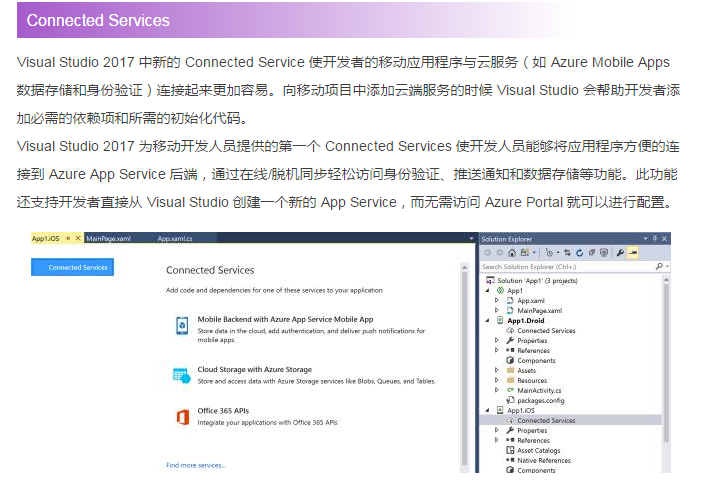Expand the Resources folder

point(497,380)
